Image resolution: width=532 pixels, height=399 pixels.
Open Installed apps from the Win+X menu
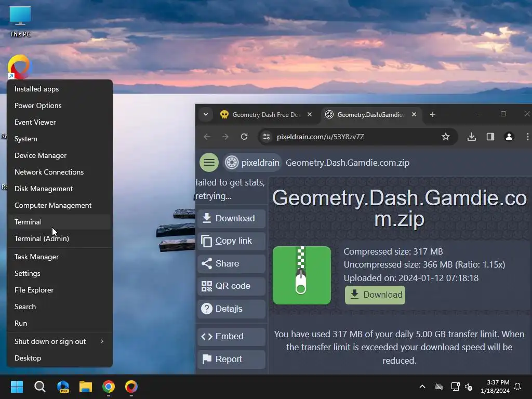[x=60, y=89]
